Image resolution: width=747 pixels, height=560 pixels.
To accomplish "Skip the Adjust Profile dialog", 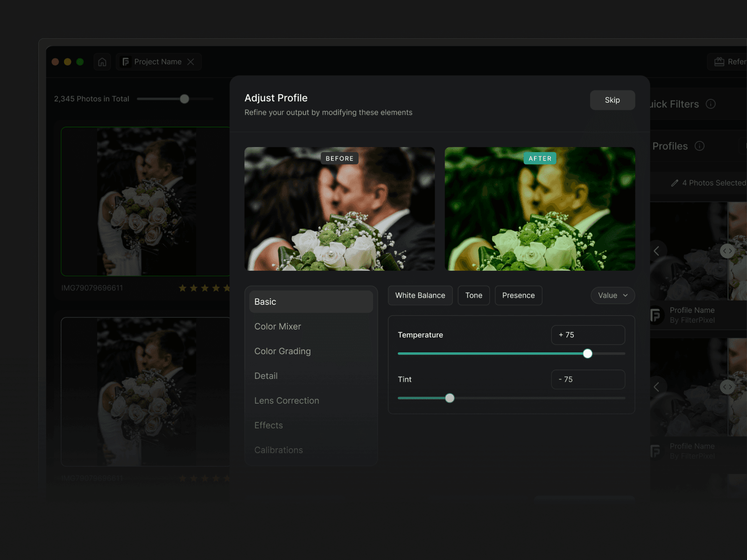I will coord(612,100).
